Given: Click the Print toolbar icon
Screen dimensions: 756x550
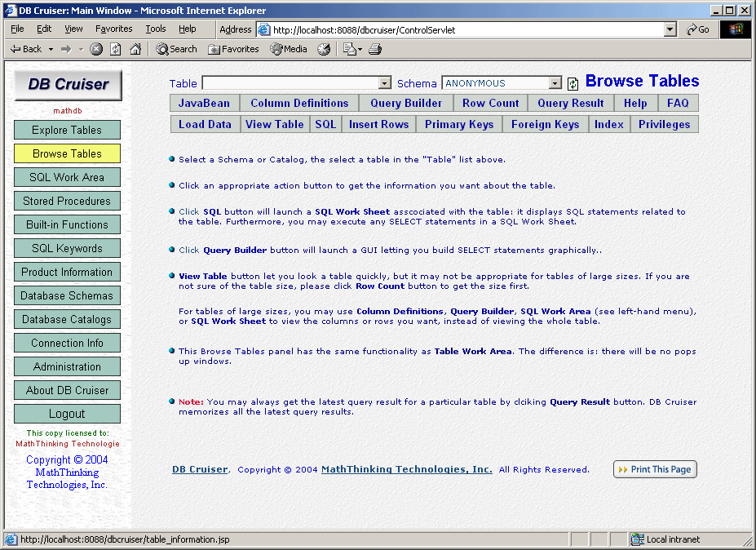Looking at the screenshot, I should pyautogui.click(x=375, y=49).
